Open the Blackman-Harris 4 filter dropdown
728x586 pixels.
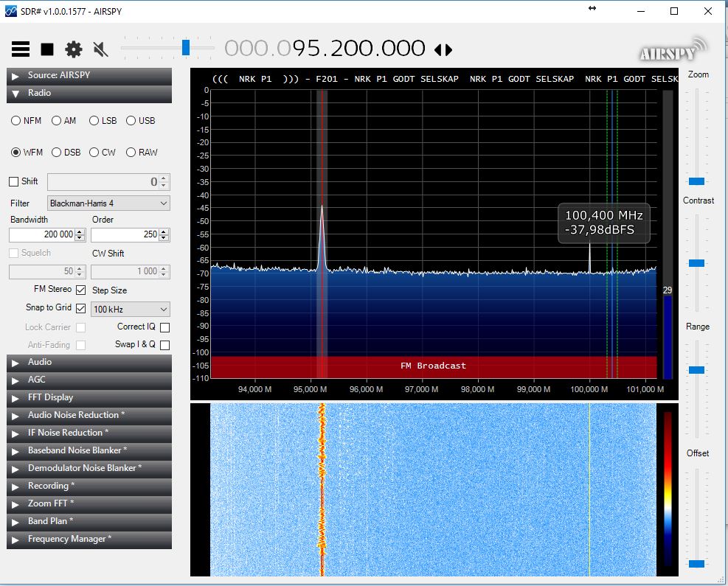[108, 203]
